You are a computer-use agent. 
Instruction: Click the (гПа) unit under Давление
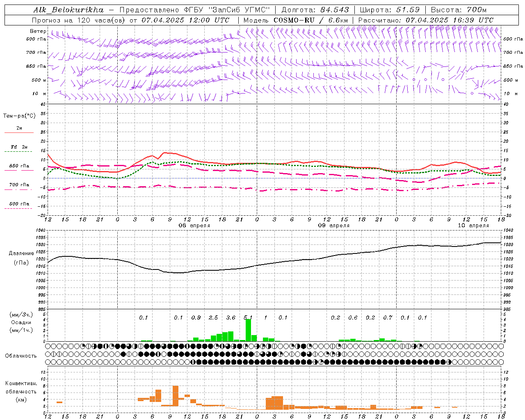tap(21, 262)
